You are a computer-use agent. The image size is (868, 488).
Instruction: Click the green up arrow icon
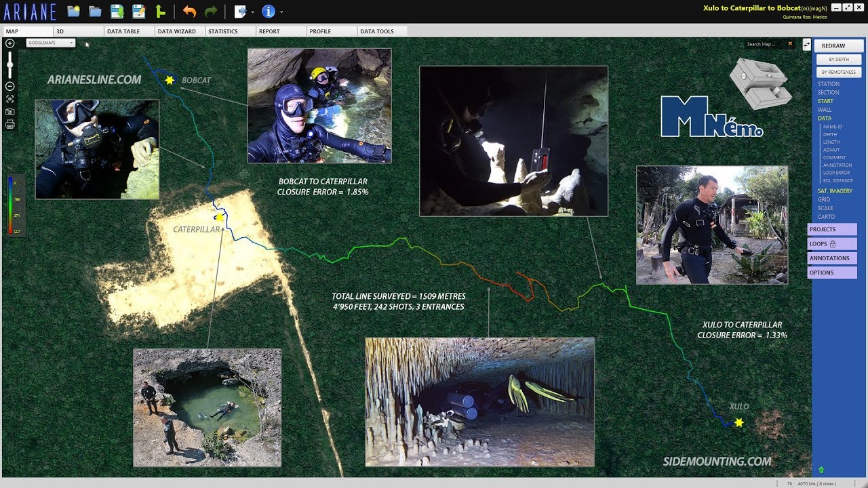click(x=821, y=470)
